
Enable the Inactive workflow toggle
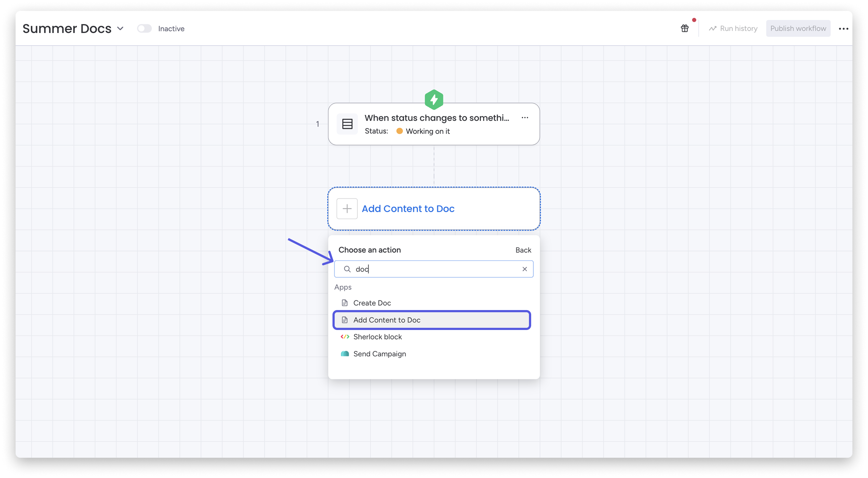pyautogui.click(x=144, y=29)
